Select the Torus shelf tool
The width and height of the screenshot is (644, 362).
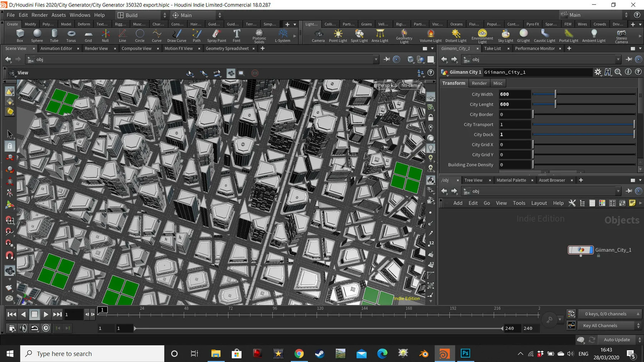[71, 35]
